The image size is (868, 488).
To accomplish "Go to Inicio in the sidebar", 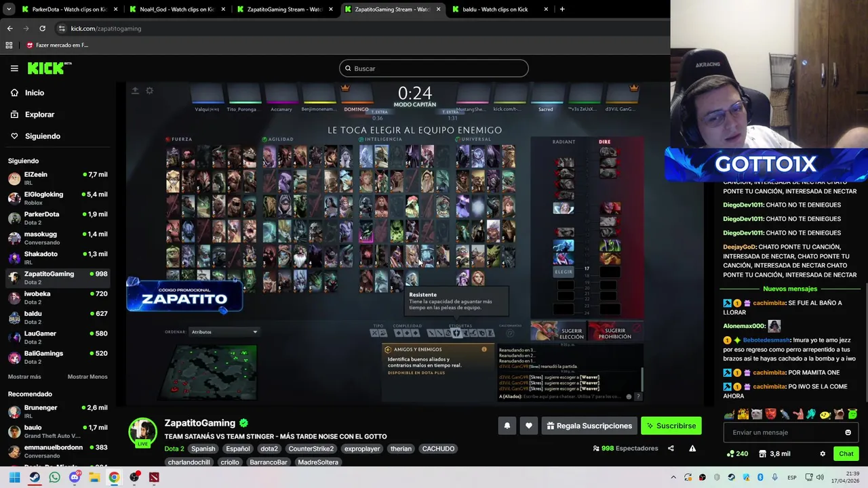I will tap(34, 93).
